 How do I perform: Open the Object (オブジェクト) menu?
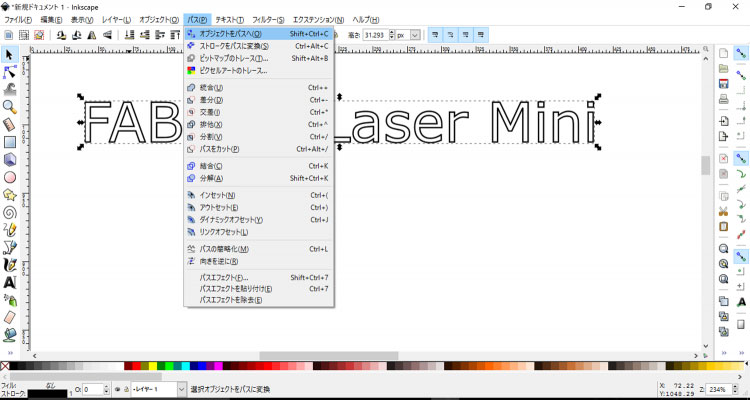pyautogui.click(x=159, y=20)
